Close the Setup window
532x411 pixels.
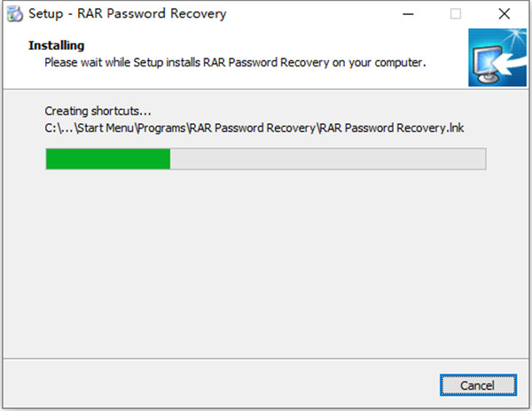coord(505,14)
